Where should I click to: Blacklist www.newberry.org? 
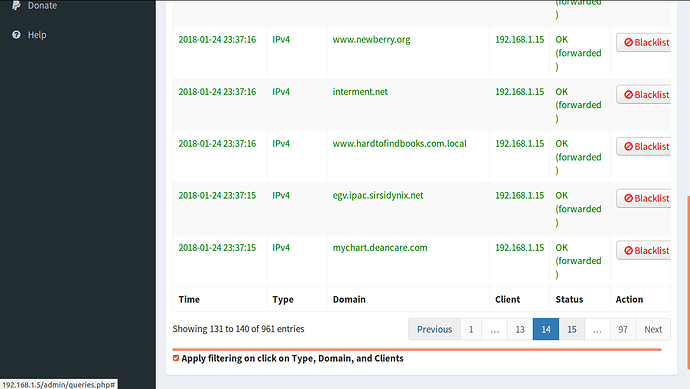point(643,43)
